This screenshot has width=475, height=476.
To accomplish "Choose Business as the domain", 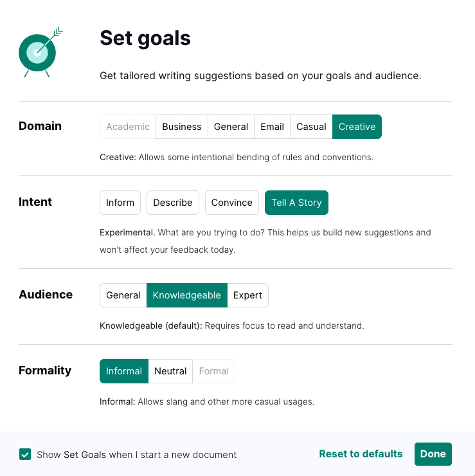I will click(182, 127).
